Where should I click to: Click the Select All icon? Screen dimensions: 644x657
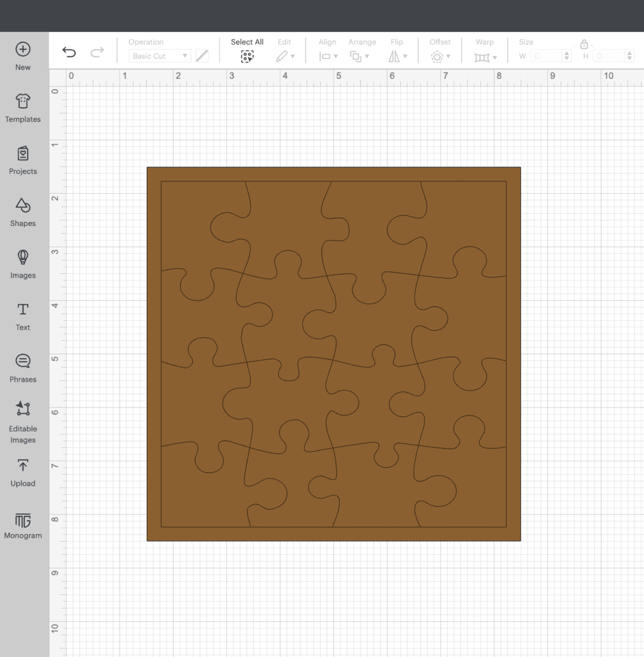click(247, 56)
